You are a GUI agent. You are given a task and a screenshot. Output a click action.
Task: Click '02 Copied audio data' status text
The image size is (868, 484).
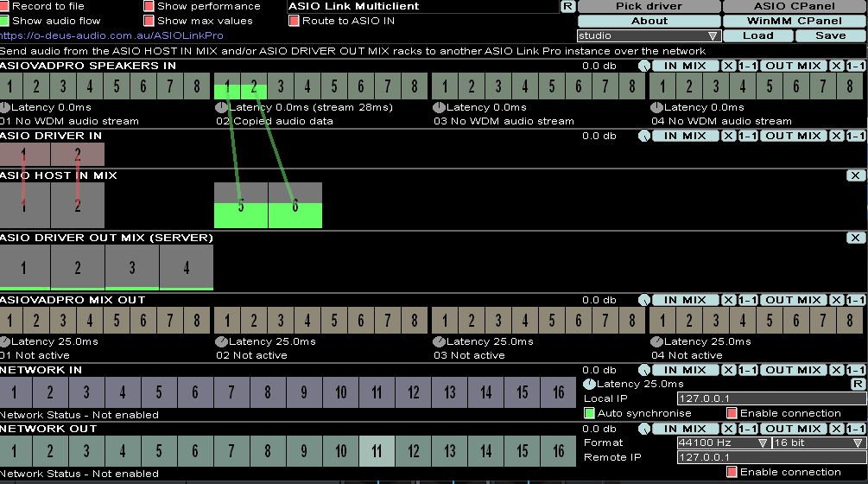275,121
